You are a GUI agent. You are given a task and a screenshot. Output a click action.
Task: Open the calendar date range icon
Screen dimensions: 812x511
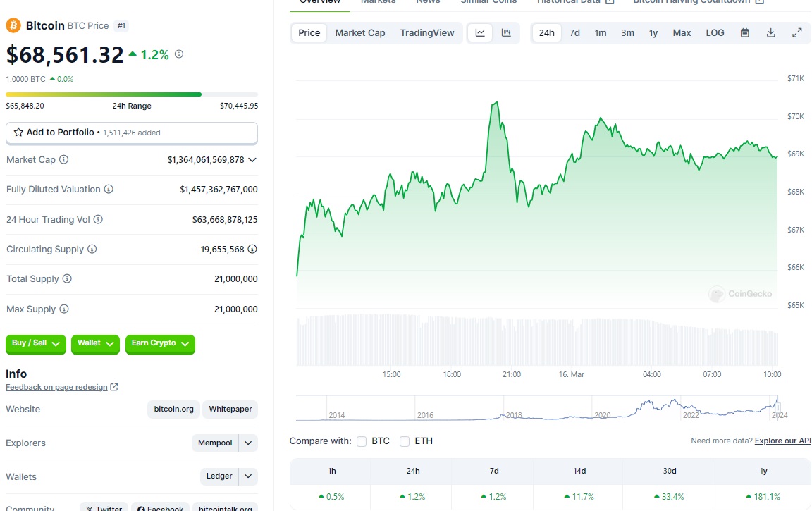pyautogui.click(x=744, y=32)
